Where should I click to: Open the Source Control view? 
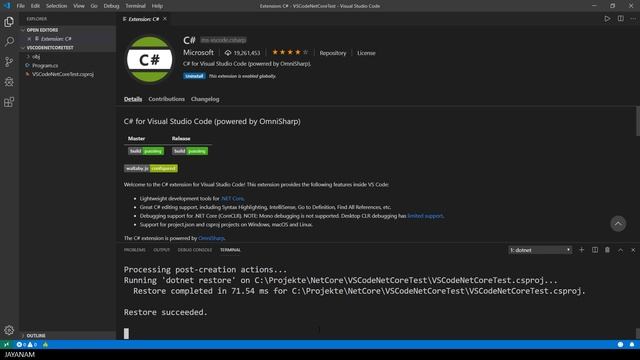(9, 62)
